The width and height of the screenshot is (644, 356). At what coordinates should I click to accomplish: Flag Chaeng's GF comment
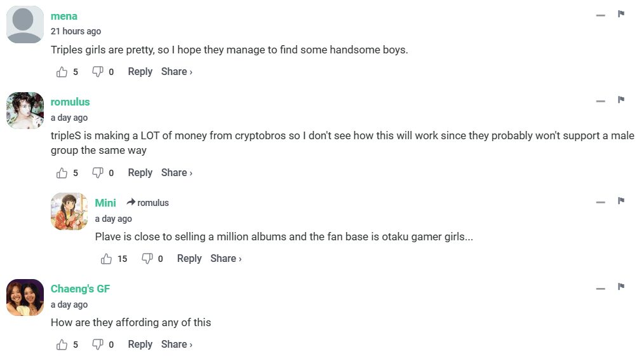click(621, 287)
